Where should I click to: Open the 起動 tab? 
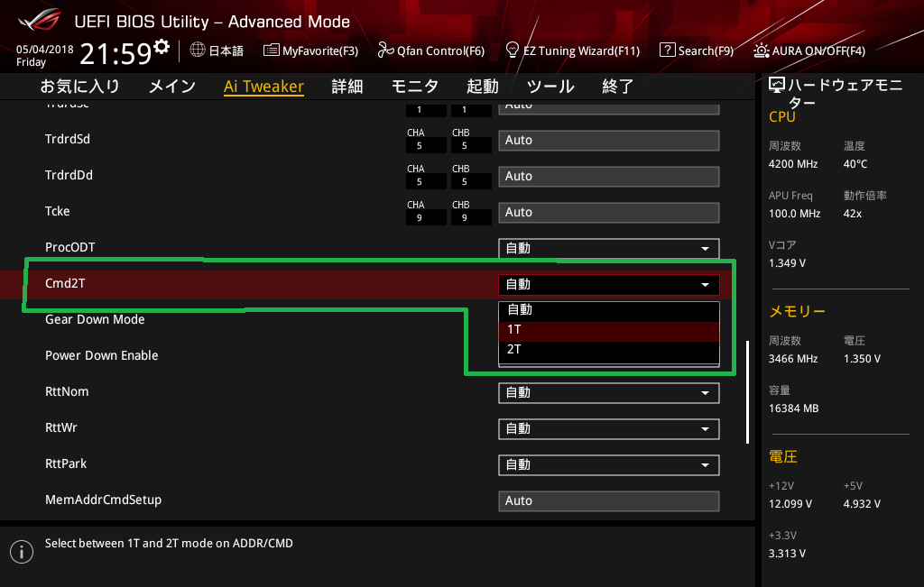click(x=483, y=87)
